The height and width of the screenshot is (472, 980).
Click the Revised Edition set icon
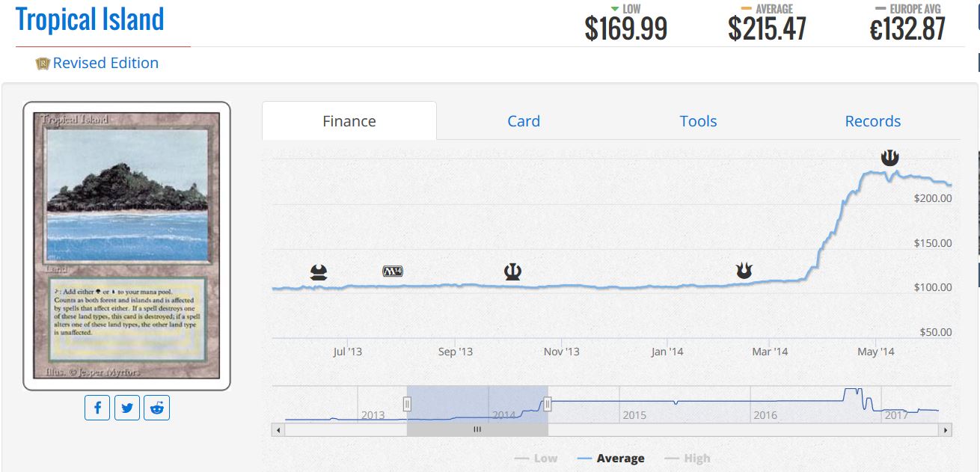point(42,64)
